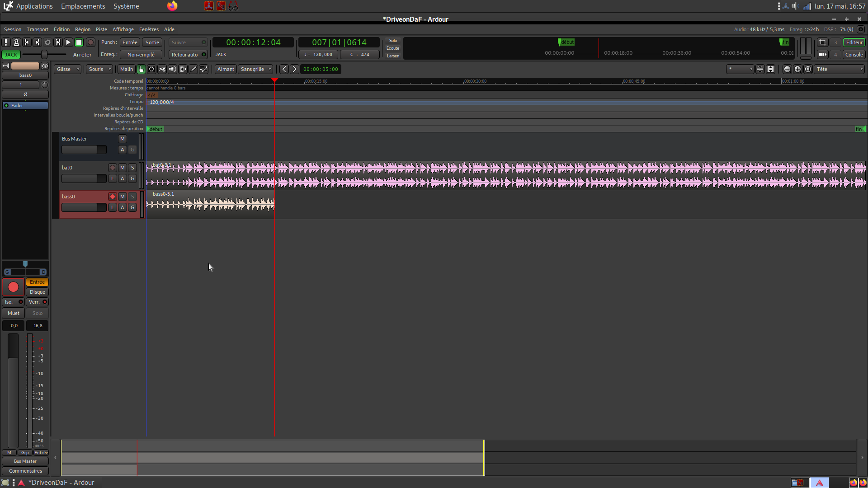Mute the bat0 track
The width and height of the screenshot is (868, 488).
(x=122, y=168)
